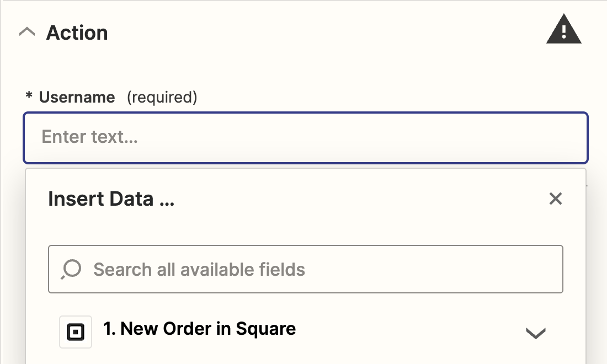Click the warning triangle icon
This screenshot has height=364, width=607.
pyautogui.click(x=563, y=29)
